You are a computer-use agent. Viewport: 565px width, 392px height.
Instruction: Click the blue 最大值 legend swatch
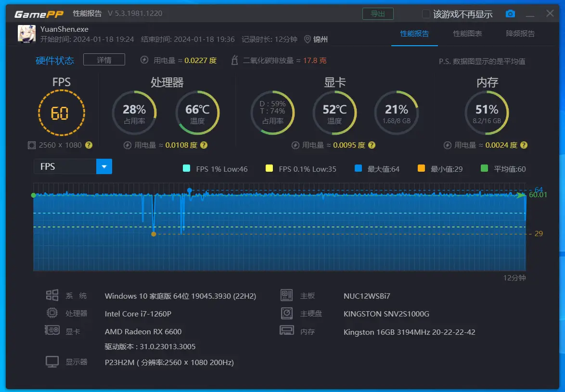[358, 168]
